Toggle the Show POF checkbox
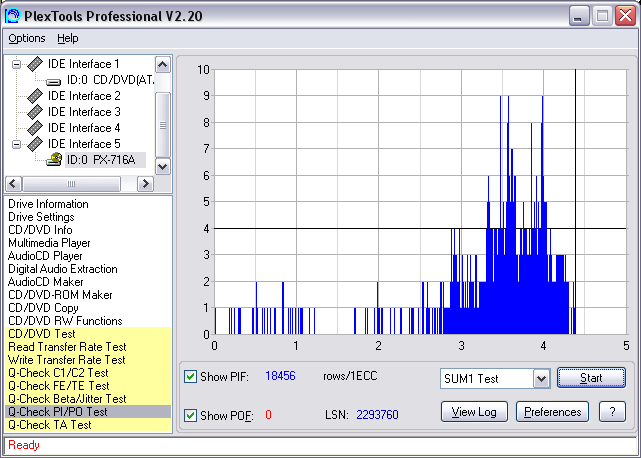The image size is (641, 458). pyautogui.click(x=190, y=415)
